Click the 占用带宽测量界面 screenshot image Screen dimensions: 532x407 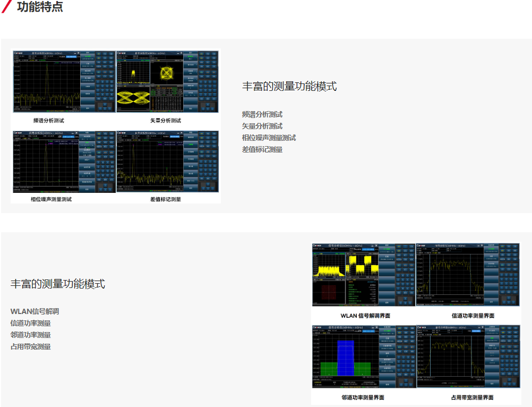pos(468,356)
